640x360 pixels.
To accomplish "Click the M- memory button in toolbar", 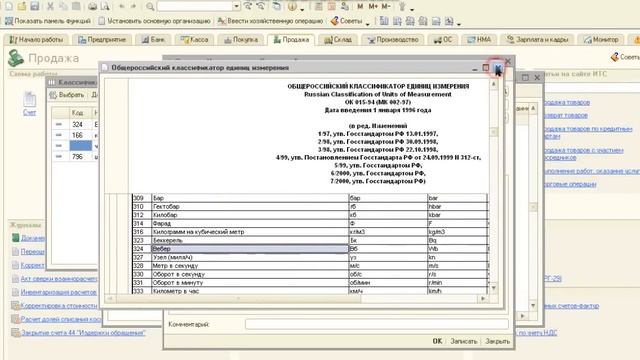I will coord(386,6).
